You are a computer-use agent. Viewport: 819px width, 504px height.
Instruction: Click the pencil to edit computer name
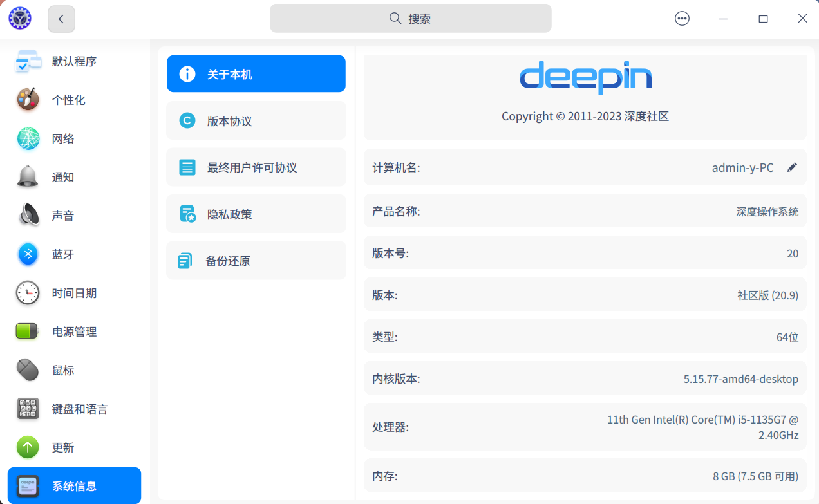792,167
